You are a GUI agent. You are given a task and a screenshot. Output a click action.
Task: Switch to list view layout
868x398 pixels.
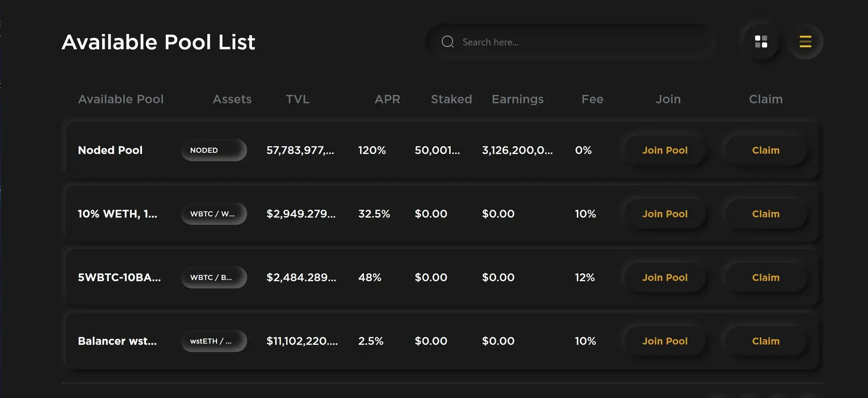[x=805, y=42]
